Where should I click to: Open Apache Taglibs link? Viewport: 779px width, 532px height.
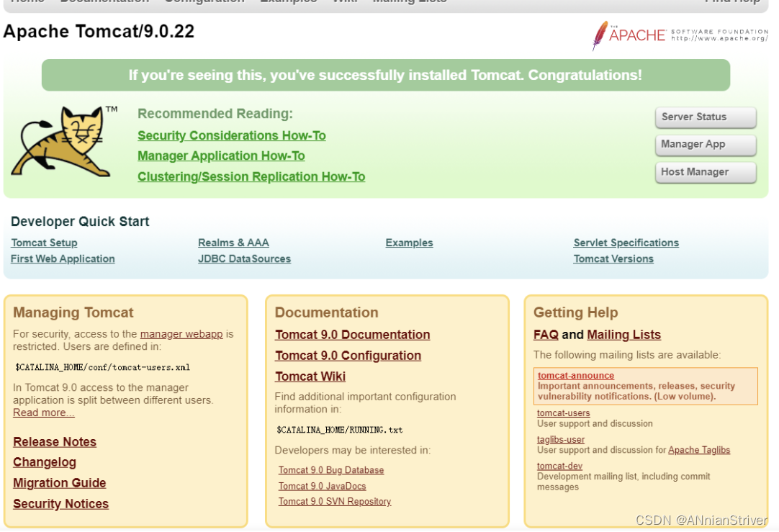pos(699,450)
